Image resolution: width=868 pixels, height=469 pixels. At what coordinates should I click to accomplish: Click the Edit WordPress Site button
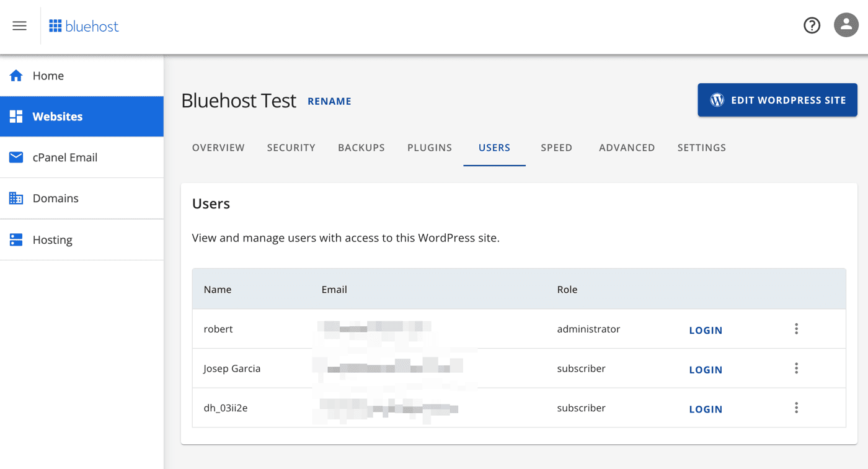[x=777, y=100]
